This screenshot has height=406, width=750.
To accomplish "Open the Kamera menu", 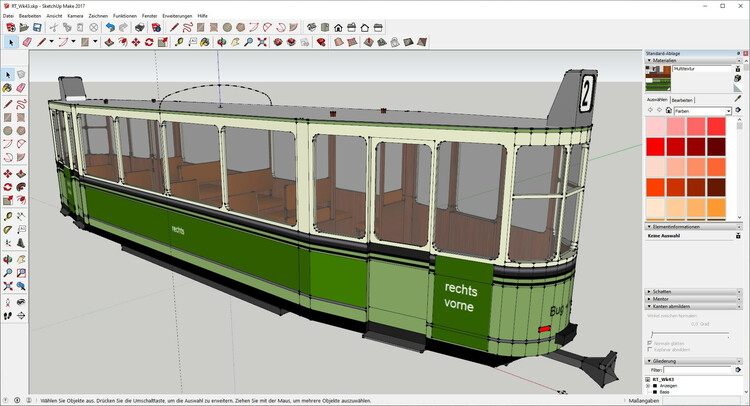I will (x=75, y=16).
